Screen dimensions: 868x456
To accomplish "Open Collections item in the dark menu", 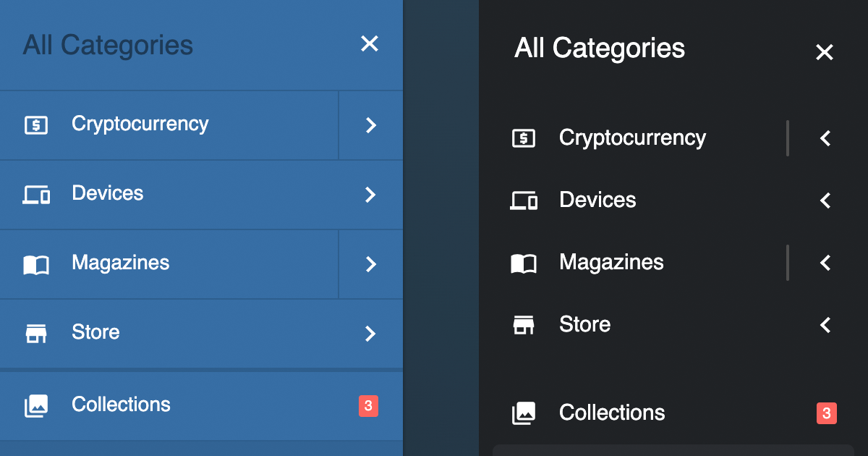I will tap(612, 413).
